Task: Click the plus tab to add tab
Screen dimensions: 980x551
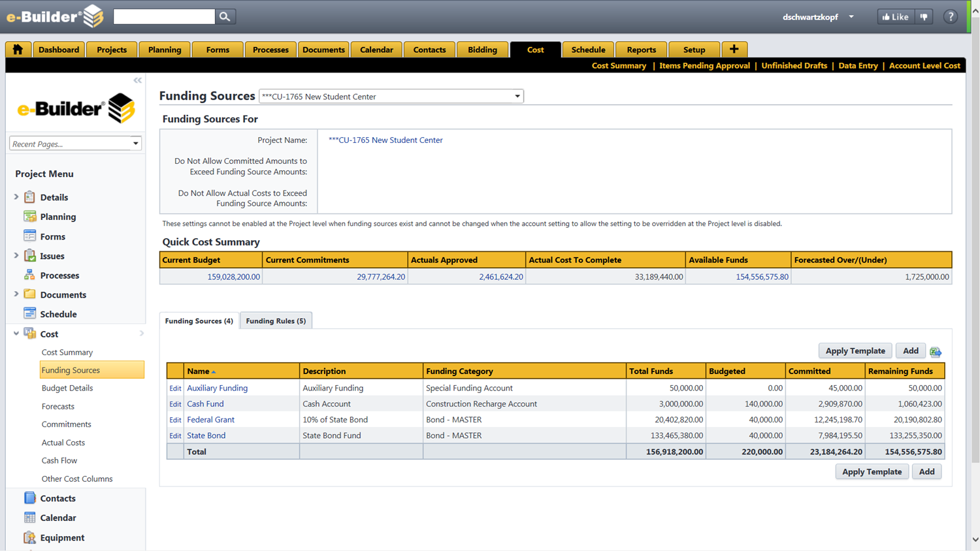Action: tap(734, 50)
